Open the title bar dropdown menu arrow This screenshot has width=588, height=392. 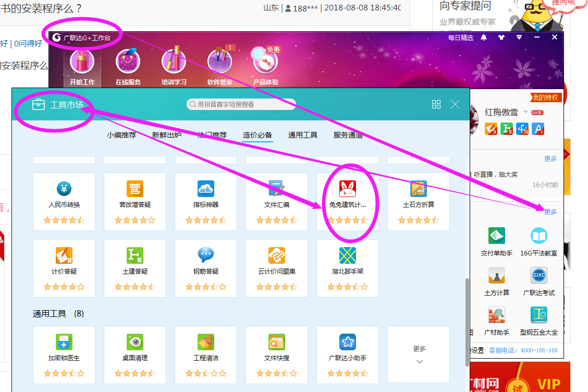click(x=519, y=37)
